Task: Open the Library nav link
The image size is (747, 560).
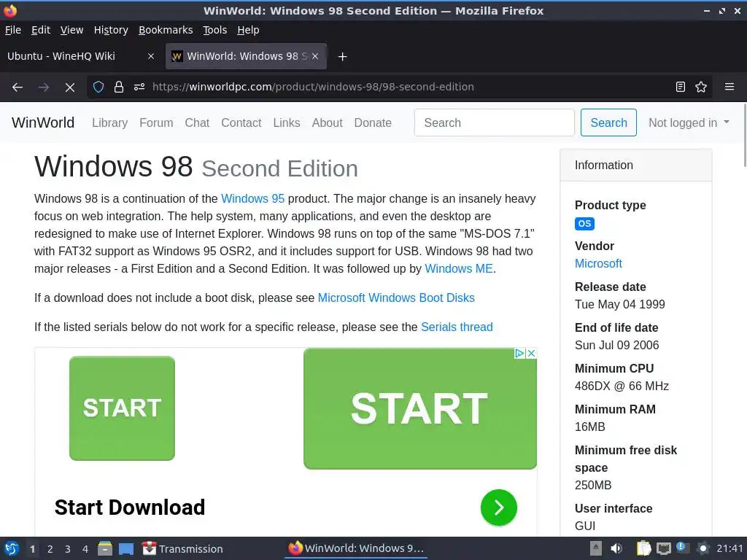Action: (109, 122)
